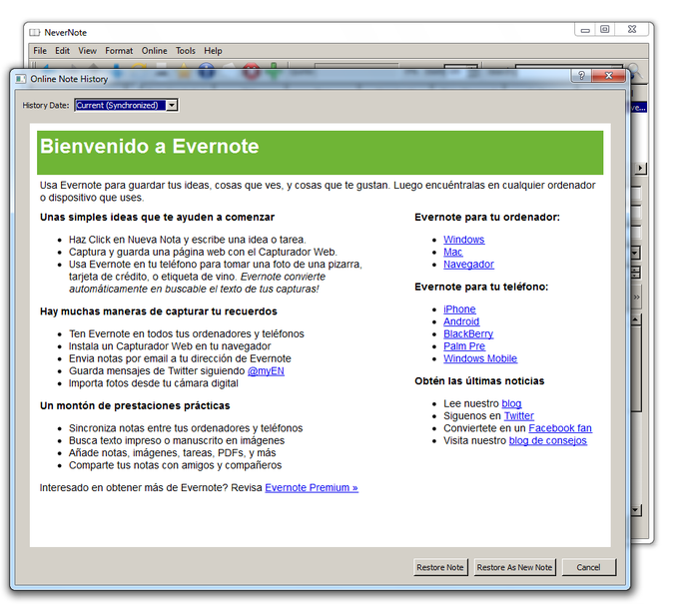This screenshot has height=616, width=679.
Task: Click Restore Note button
Action: tap(440, 567)
